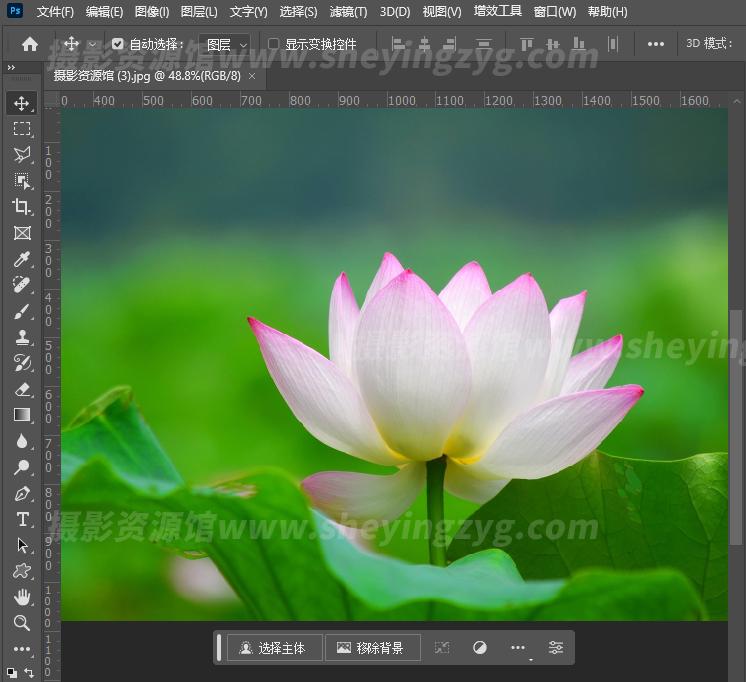The height and width of the screenshot is (682, 746).
Task: Select the Horizontal Type tool
Action: coord(22,520)
